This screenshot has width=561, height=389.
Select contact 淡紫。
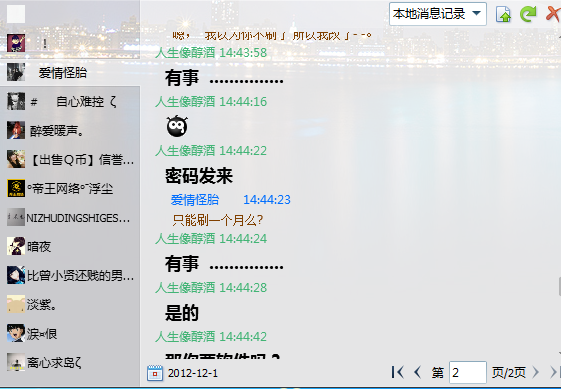pos(70,304)
